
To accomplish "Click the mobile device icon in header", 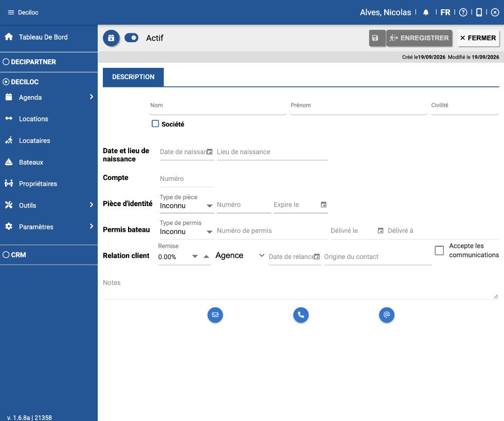I will [479, 12].
